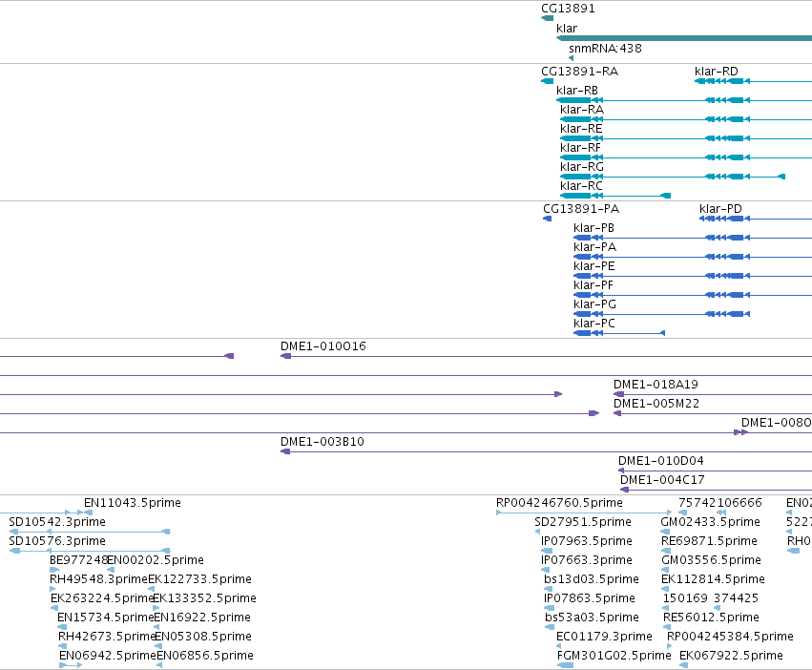Select the klar-RB transcript label
The width and height of the screenshot is (812, 670).
pos(577,91)
